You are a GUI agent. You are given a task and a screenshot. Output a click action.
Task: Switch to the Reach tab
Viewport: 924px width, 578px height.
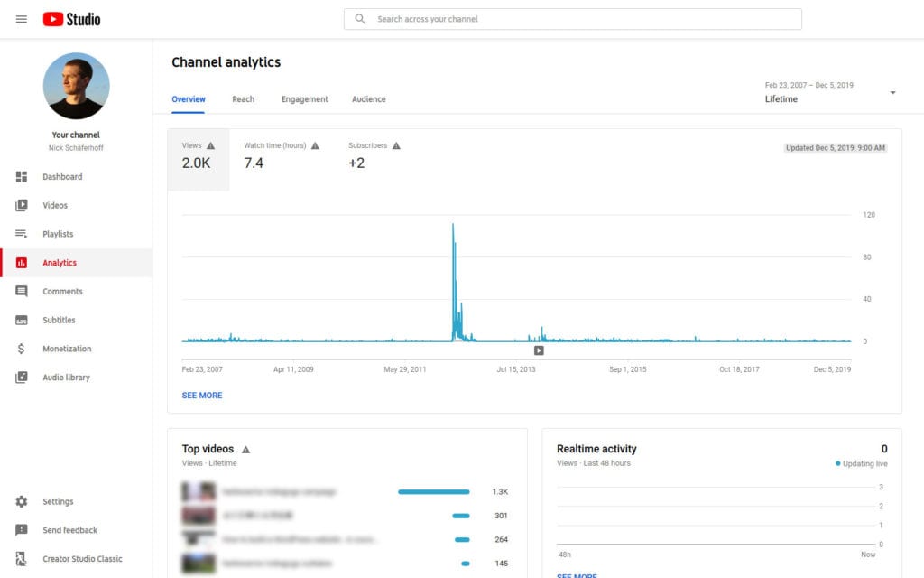(x=243, y=99)
